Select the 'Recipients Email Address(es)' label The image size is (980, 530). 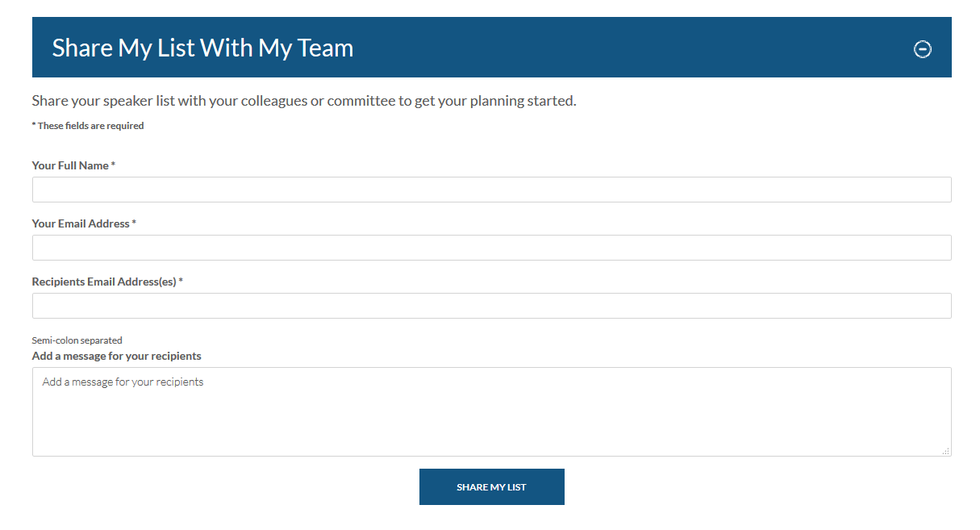104,282
